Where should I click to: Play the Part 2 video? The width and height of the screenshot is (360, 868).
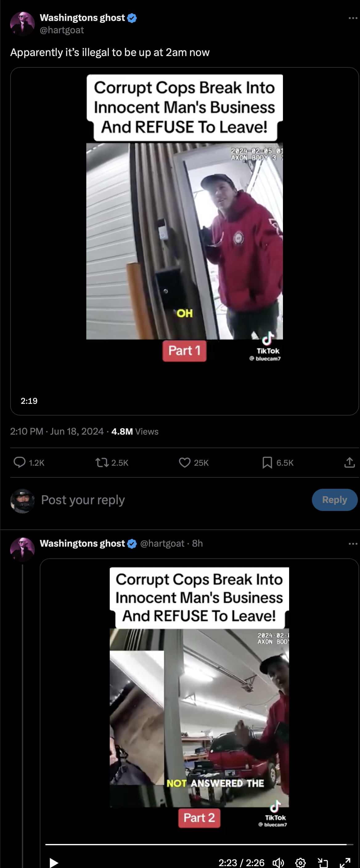[x=54, y=862]
